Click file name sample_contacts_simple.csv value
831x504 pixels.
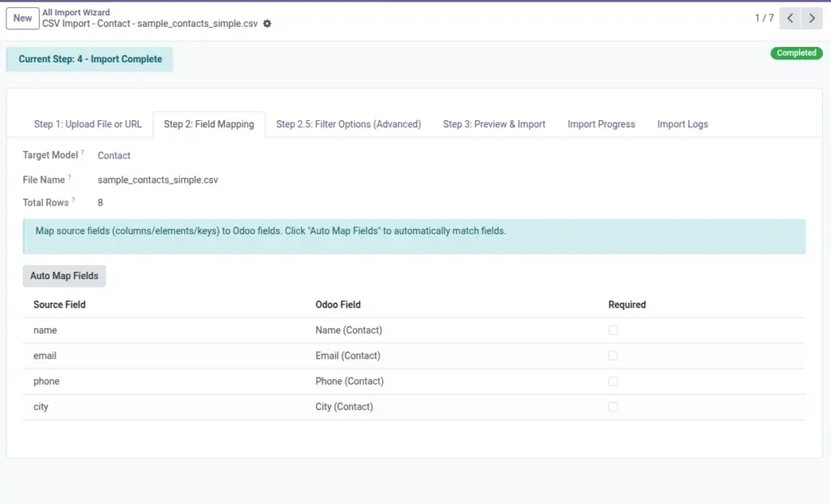tap(157, 179)
